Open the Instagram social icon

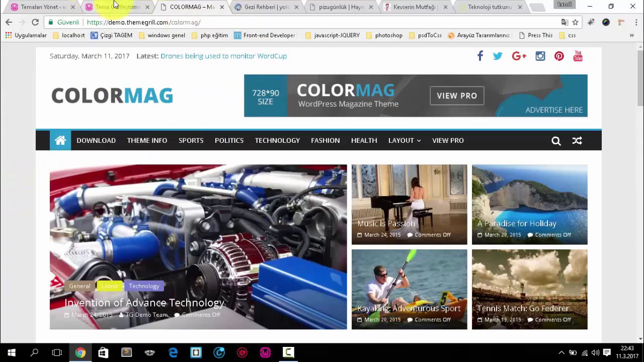540,56
